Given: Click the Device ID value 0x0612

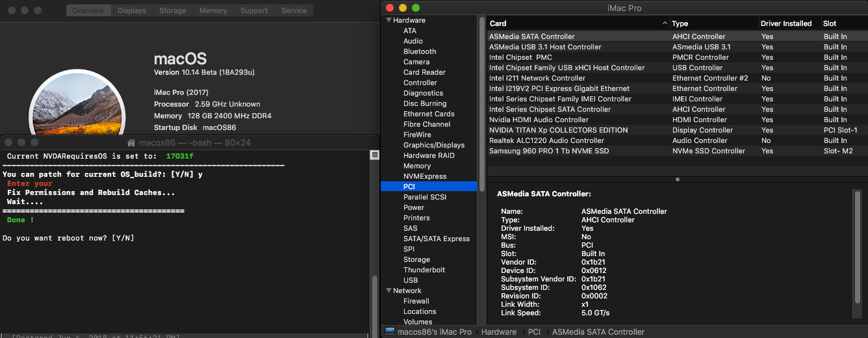Looking at the screenshot, I should [594, 270].
